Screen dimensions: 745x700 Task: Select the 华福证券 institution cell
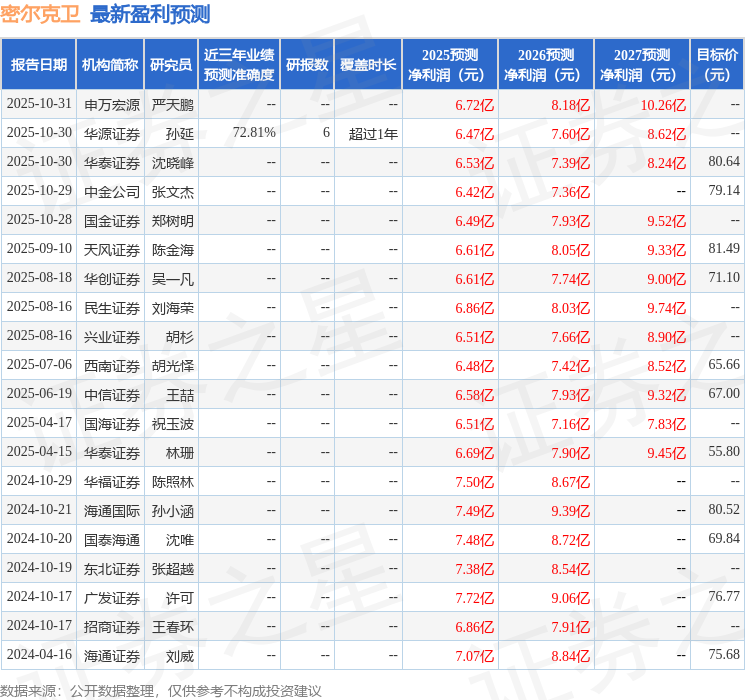point(112,481)
